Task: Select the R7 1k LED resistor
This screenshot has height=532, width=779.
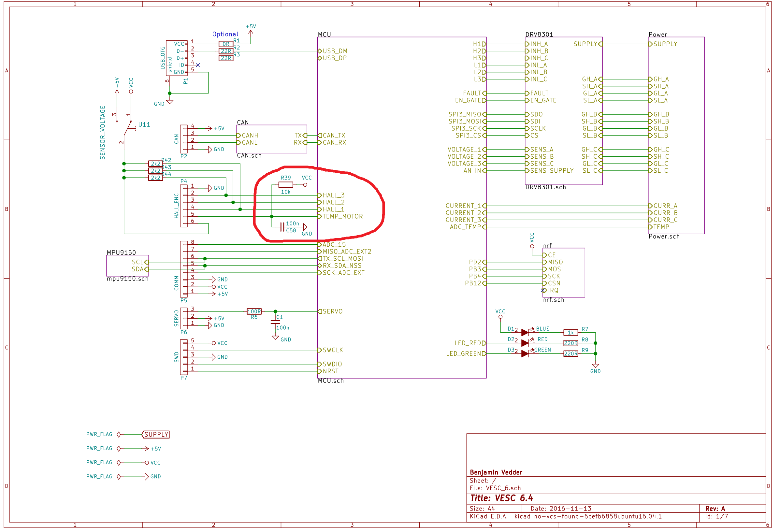Action: click(x=571, y=333)
